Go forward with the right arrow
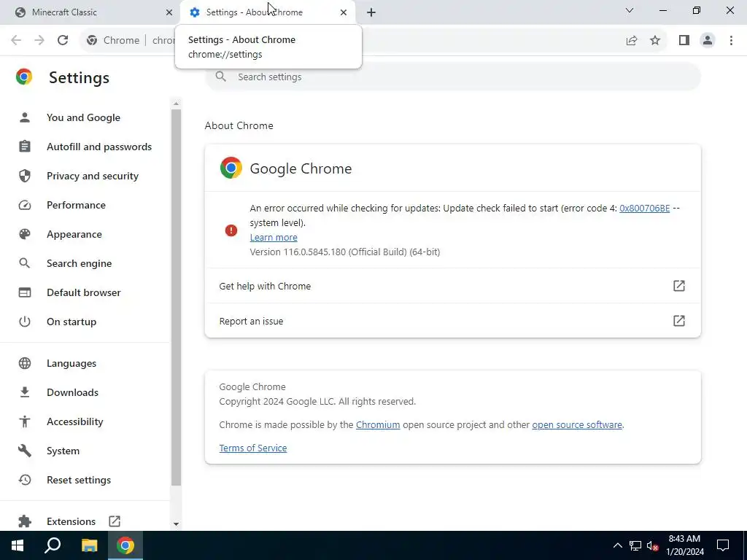The width and height of the screenshot is (747, 560). coord(39,40)
